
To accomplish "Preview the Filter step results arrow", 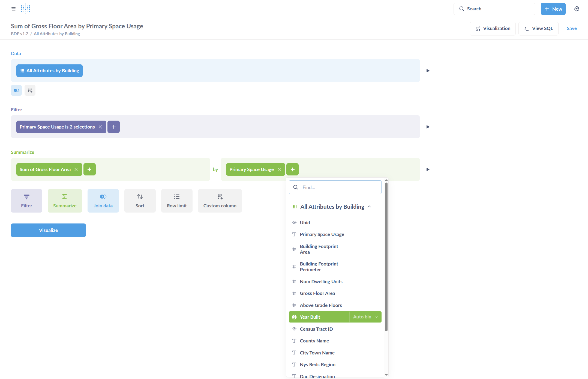I will 428,127.
